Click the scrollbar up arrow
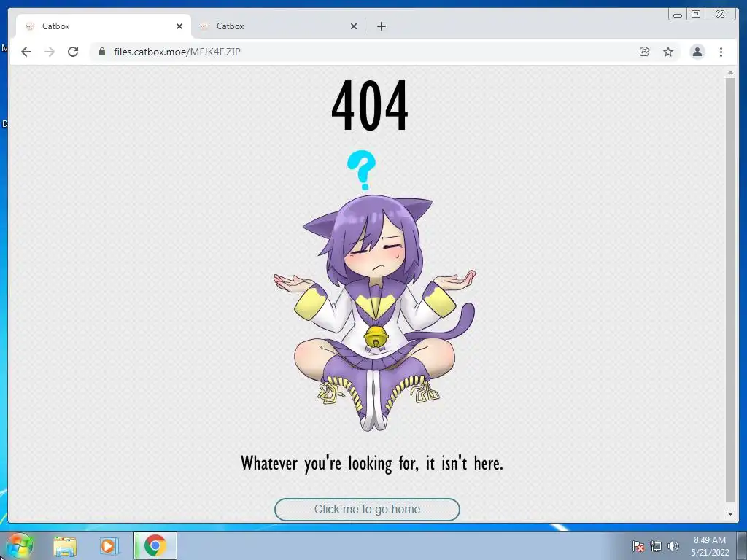The height and width of the screenshot is (560, 747). [730, 73]
